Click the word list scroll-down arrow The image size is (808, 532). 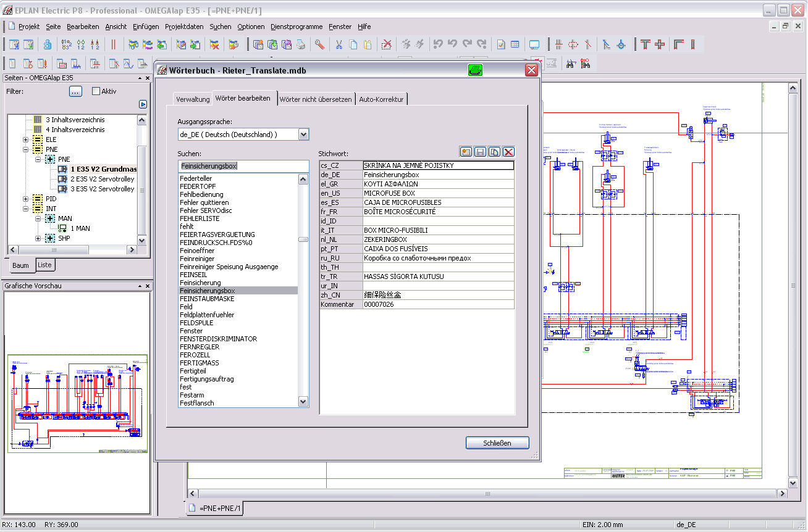(x=303, y=402)
